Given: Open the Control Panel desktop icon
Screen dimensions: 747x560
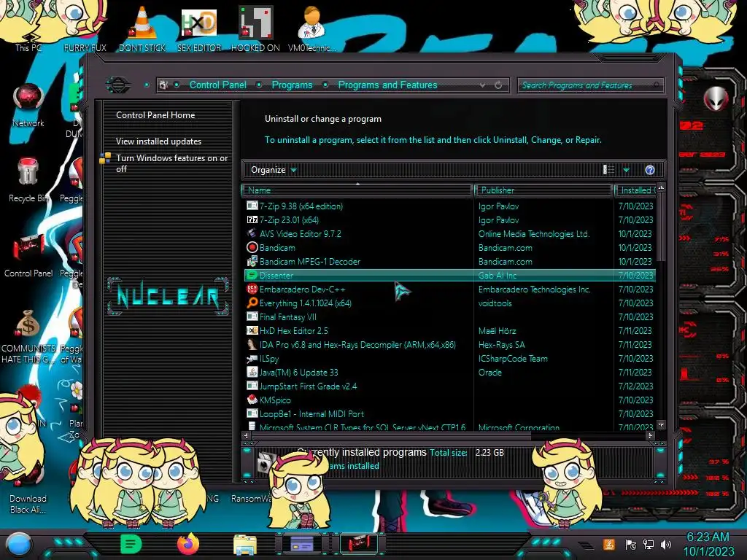Looking at the screenshot, I should tap(28, 255).
